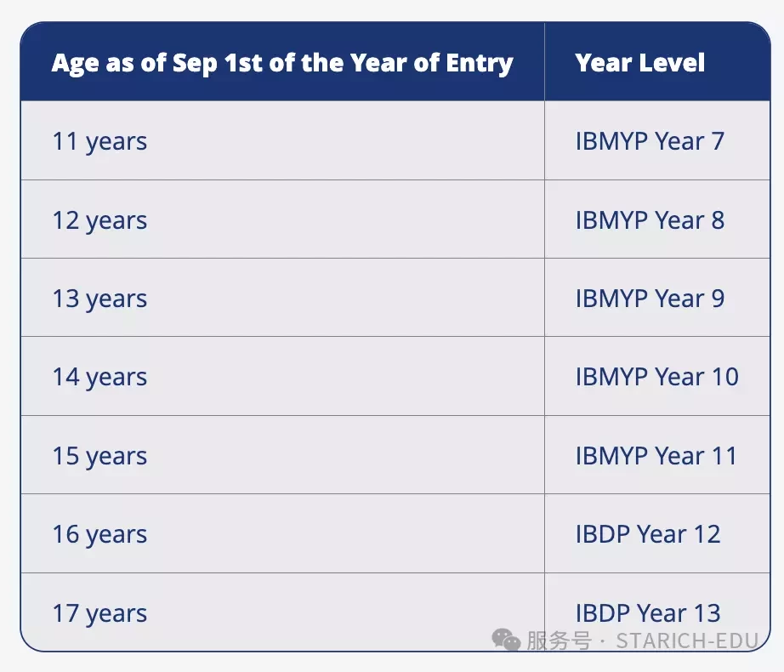Click the '17 years' cell
The width and height of the screenshot is (784, 672).
click(282, 612)
